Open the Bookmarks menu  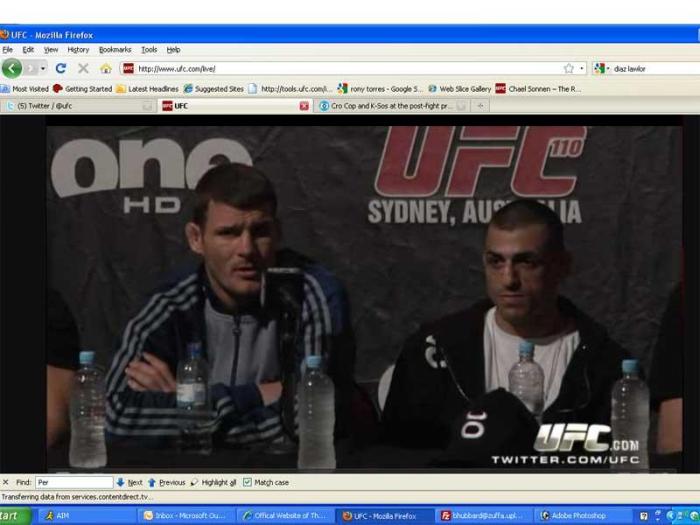click(x=115, y=50)
